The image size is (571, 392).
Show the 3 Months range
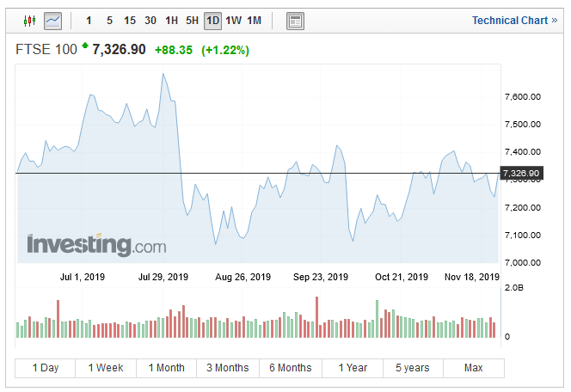228,368
